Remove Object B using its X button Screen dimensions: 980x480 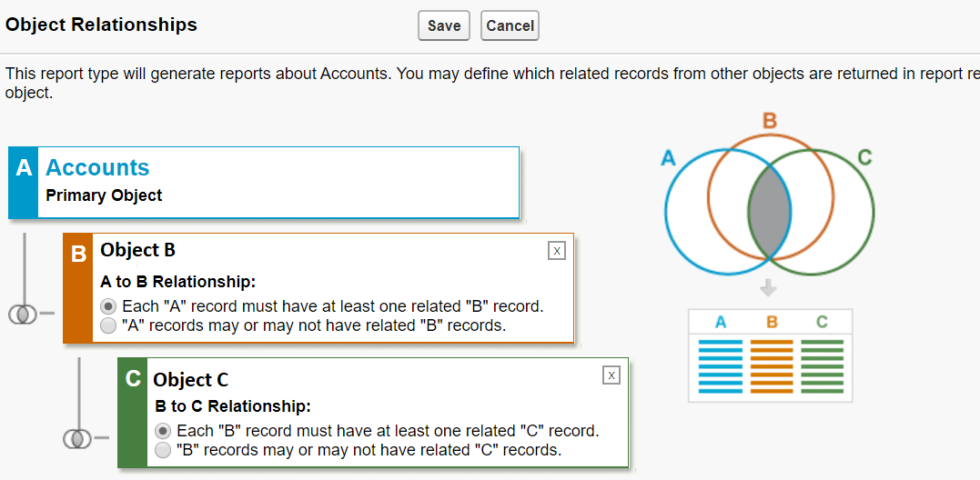[x=557, y=251]
